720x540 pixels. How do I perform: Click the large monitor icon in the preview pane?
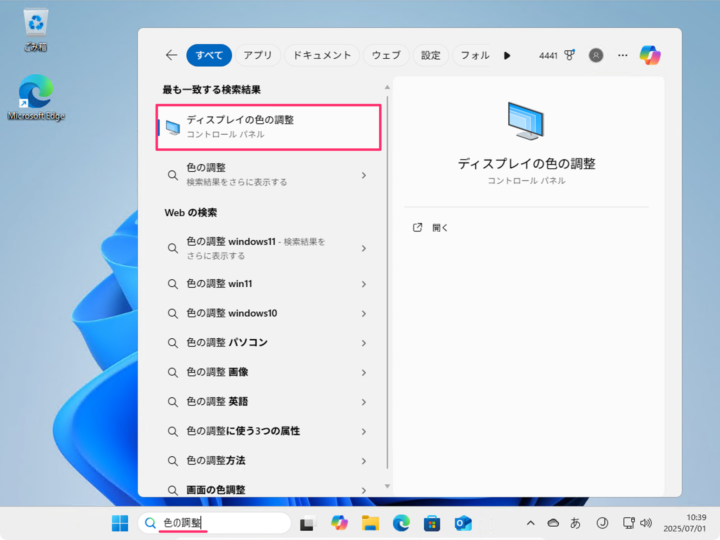(526, 121)
